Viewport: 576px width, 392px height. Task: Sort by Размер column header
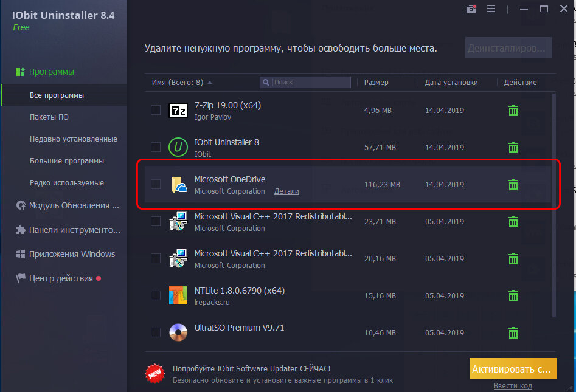tap(376, 83)
